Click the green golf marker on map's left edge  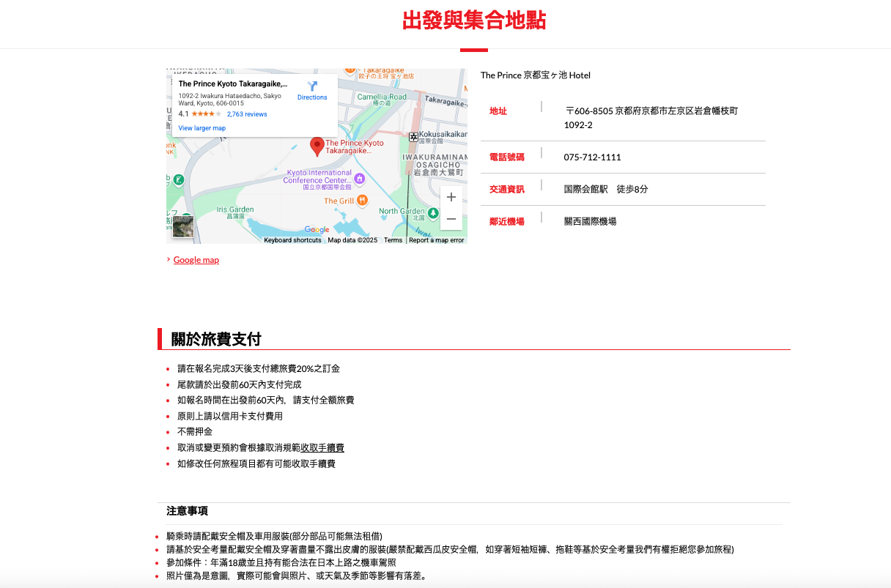178,180
